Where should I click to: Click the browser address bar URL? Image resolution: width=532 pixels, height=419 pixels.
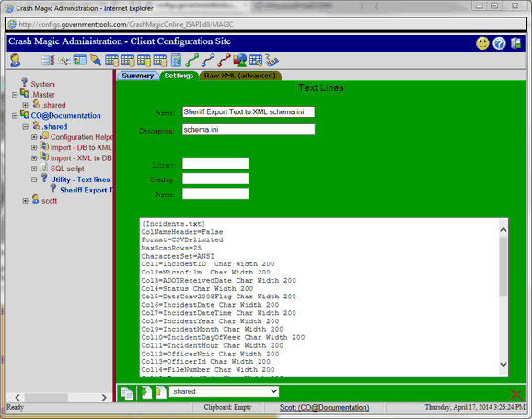[x=126, y=24]
